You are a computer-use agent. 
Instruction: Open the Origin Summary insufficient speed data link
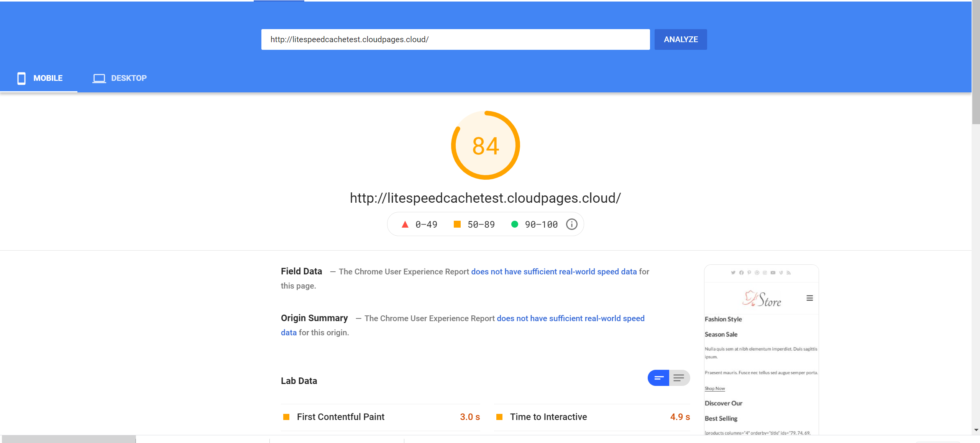click(570, 318)
